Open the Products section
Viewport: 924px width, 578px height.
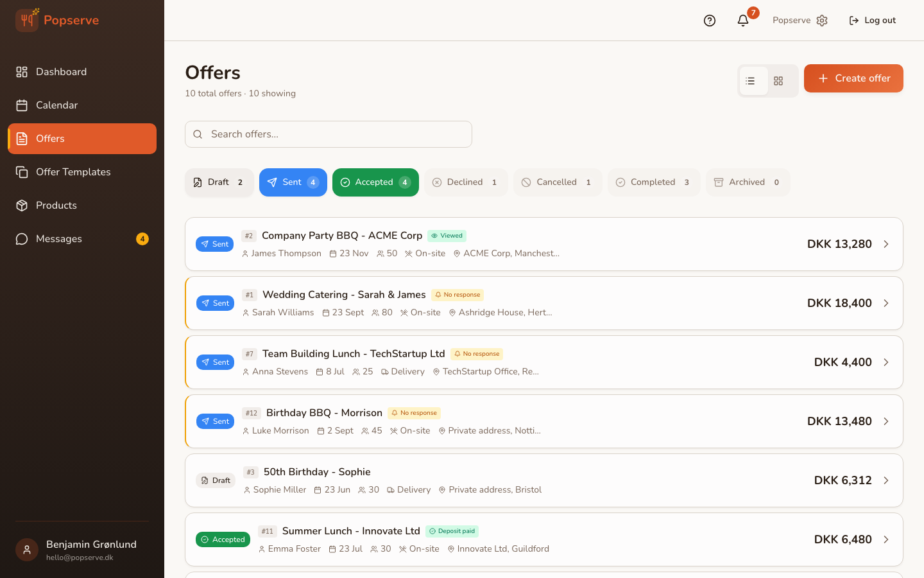coord(56,205)
